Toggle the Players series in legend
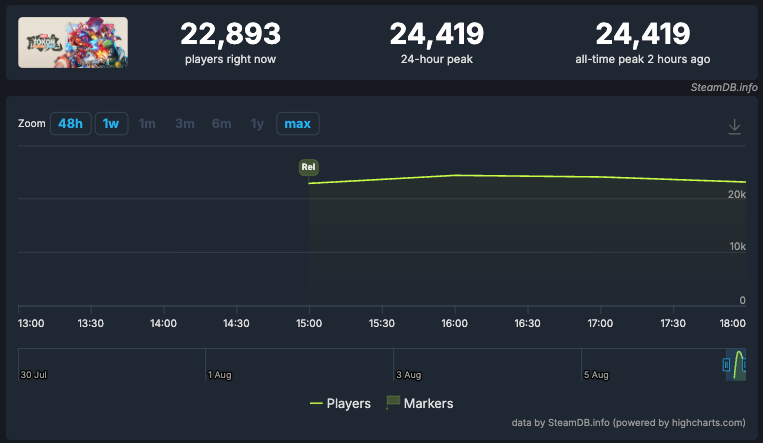The height and width of the screenshot is (443, 763). pyautogui.click(x=340, y=403)
